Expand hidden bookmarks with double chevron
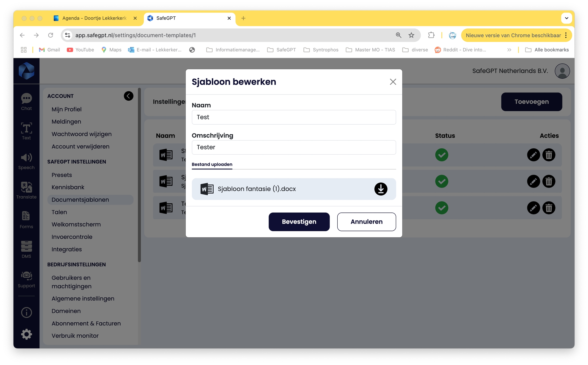The height and width of the screenshot is (365, 588). pyautogui.click(x=509, y=50)
